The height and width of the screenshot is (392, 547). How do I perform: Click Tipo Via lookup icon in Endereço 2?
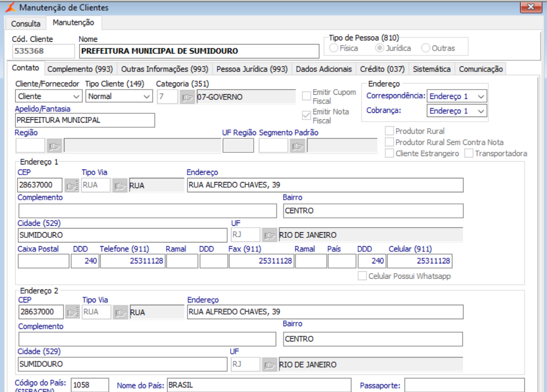[x=120, y=312]
